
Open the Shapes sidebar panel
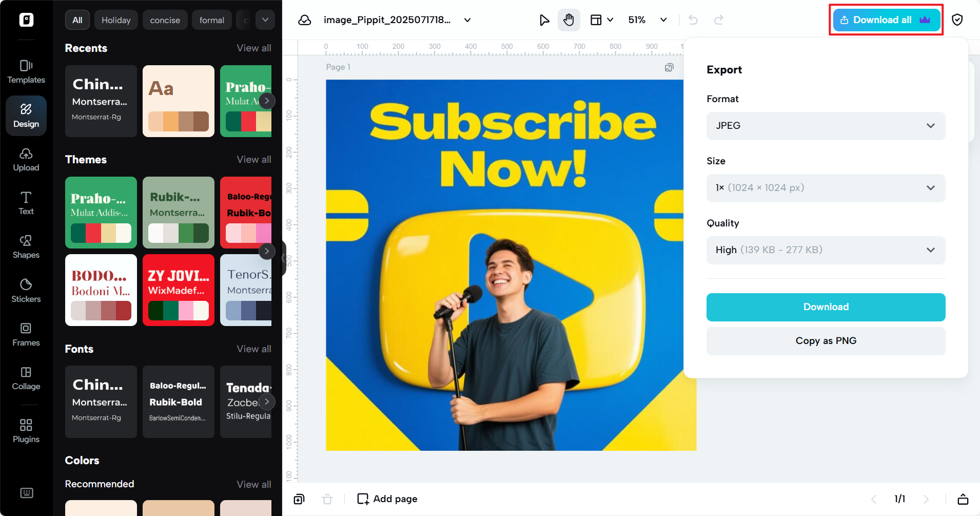click(26, 247)
